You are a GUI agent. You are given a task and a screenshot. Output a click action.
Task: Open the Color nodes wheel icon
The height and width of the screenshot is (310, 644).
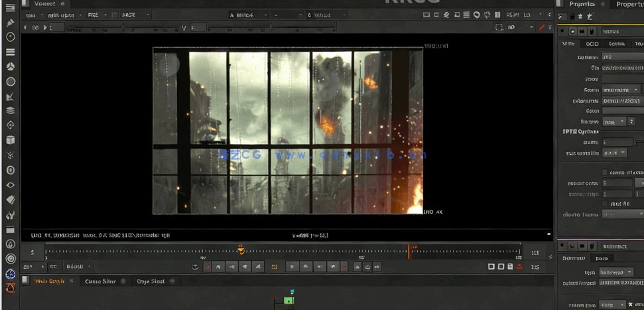pyautogui.click(x=11, y=66)
